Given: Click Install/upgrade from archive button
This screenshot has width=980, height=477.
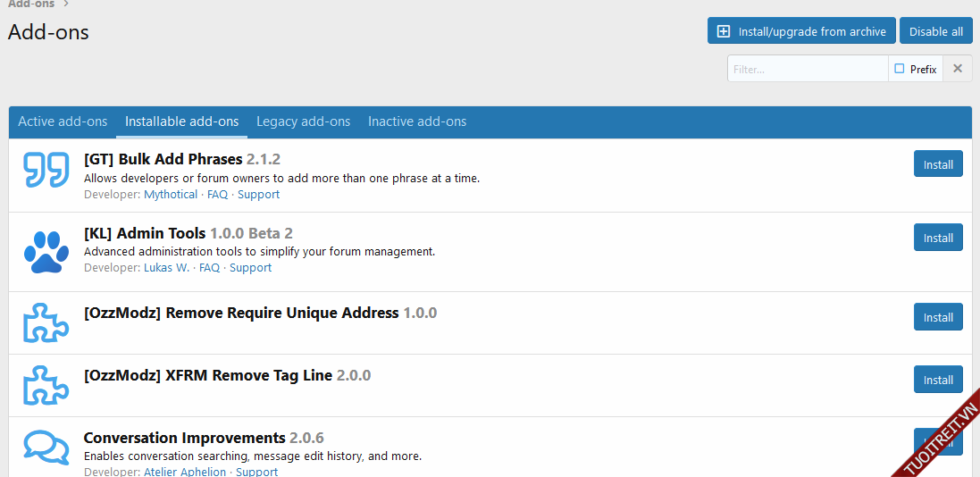Looking at the screenshot, I should point(800,31).
